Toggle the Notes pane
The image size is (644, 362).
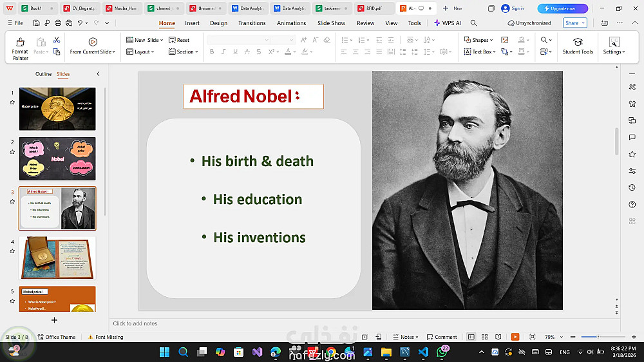tap(405, 337)
